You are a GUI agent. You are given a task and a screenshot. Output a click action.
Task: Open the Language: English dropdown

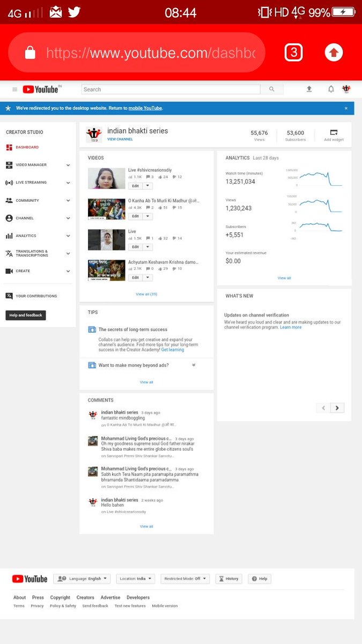[x=82, y=579]
